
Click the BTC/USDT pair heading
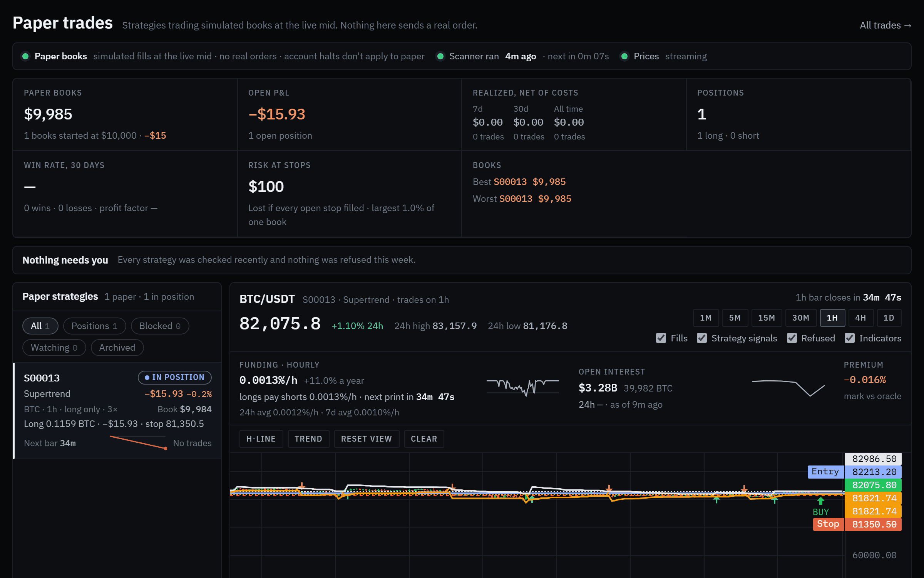267,299
